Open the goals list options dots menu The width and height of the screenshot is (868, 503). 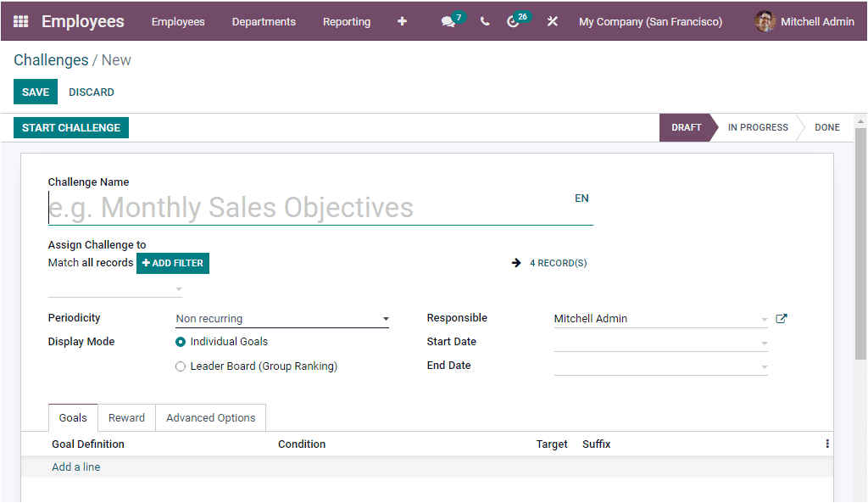click(827, 443)
